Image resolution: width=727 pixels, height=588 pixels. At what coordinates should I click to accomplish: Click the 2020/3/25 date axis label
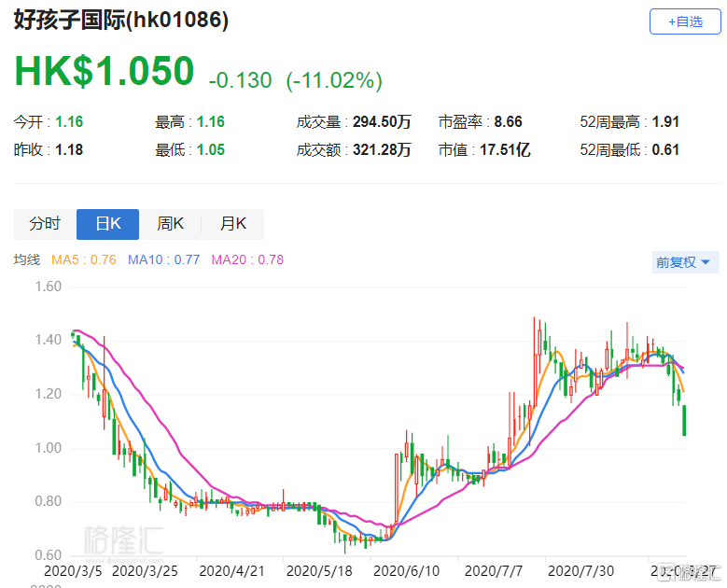[145, 571]
